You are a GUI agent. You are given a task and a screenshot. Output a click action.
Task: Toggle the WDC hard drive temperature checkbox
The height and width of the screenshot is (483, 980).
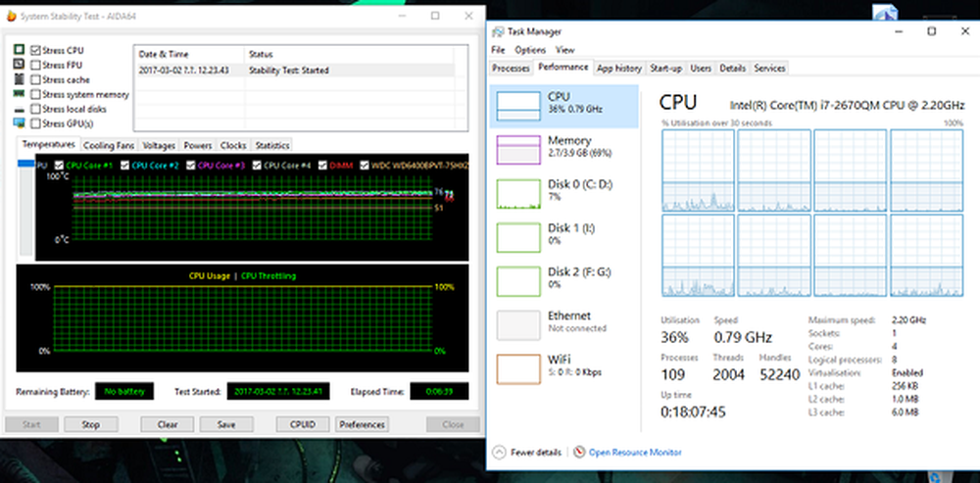pos(365,165)
